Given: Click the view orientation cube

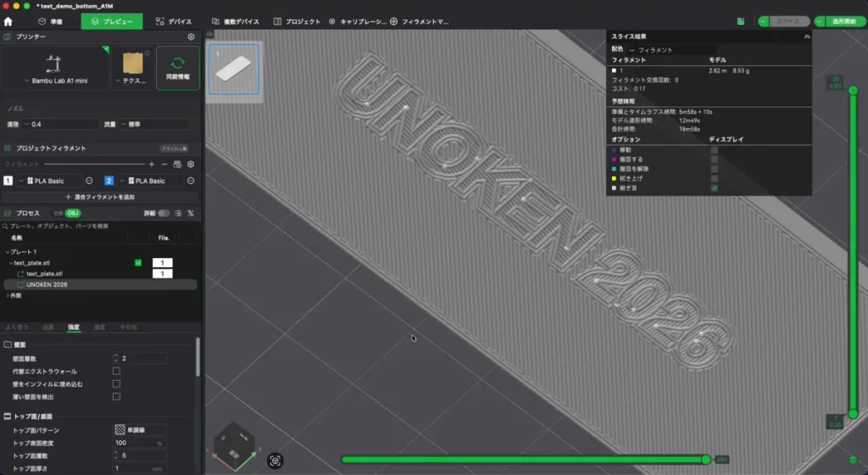Looking at the screenshot, I should click(234, 446).
